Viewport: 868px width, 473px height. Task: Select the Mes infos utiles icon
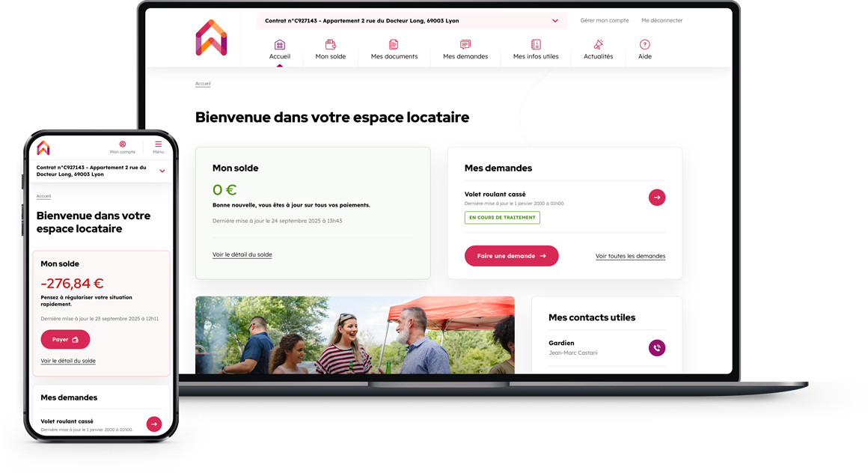(536, 45)
